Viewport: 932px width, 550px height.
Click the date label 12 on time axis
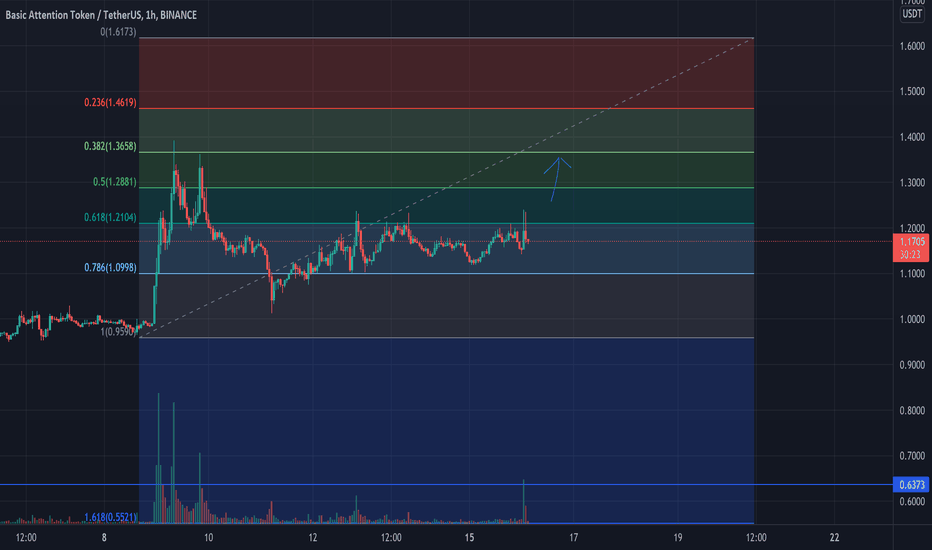[x=313, y=538]
